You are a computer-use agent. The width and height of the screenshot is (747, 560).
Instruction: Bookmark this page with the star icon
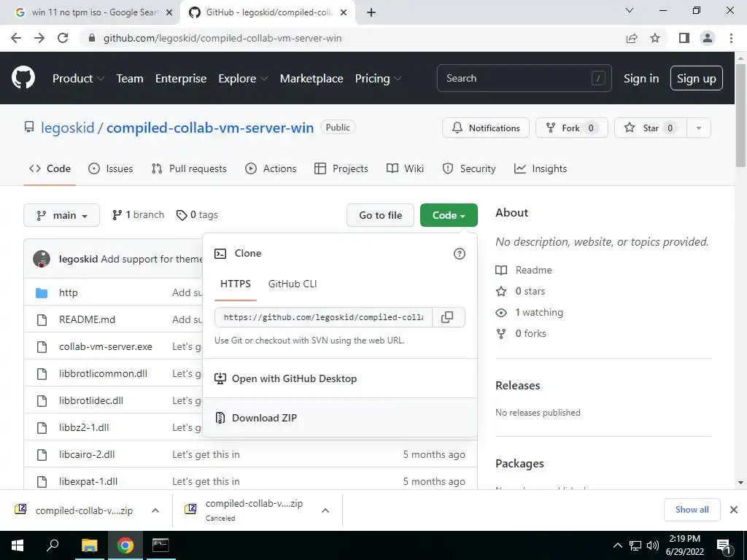655,38
